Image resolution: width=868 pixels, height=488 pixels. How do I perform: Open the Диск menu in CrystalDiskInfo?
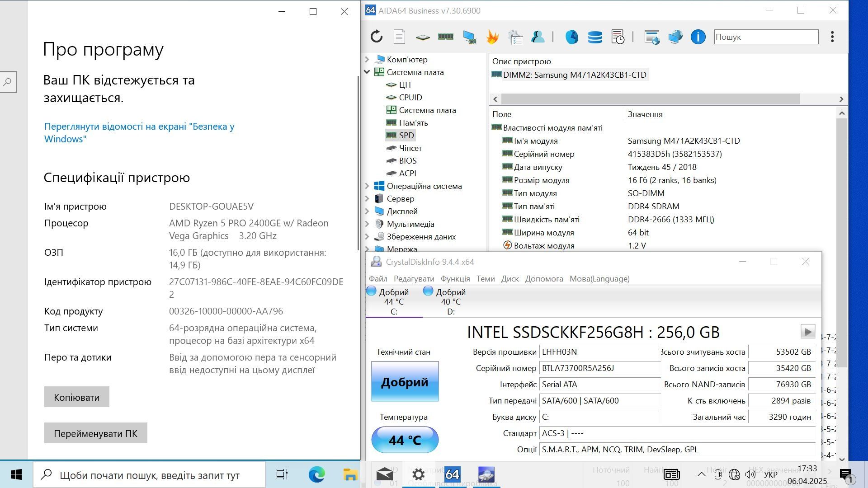(x=510, y=279)
